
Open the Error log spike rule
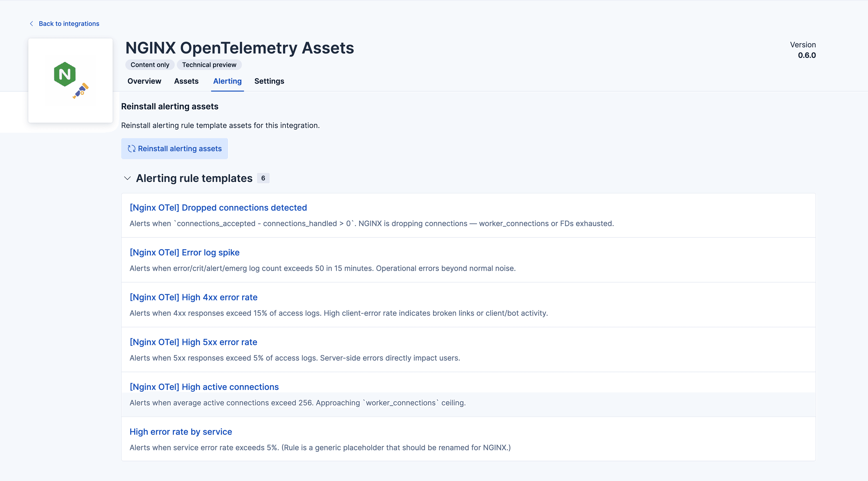point(185,252)
